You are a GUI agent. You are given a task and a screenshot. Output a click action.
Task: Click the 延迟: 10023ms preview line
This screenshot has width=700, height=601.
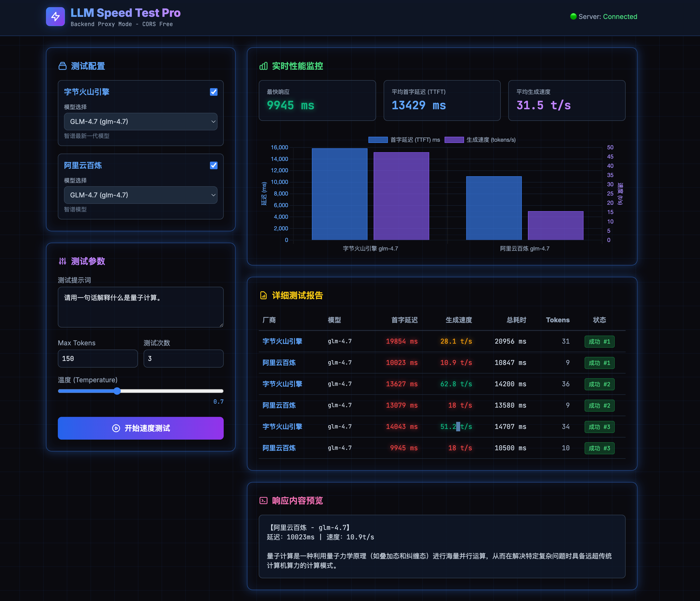coord(321,537)
